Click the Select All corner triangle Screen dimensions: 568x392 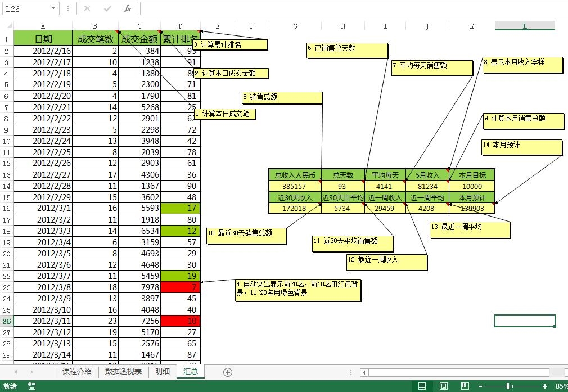click(8, 26)
